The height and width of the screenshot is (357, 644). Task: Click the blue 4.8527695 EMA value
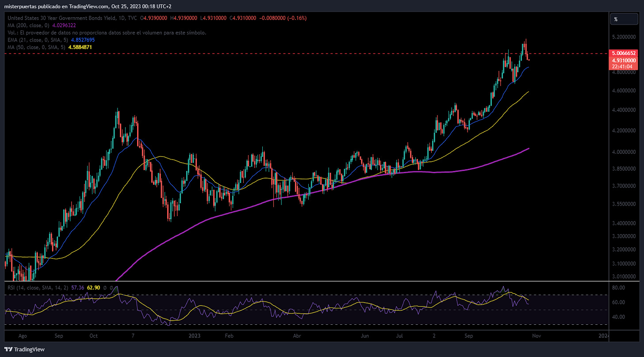pyautogui.click(x=82, y=40)
